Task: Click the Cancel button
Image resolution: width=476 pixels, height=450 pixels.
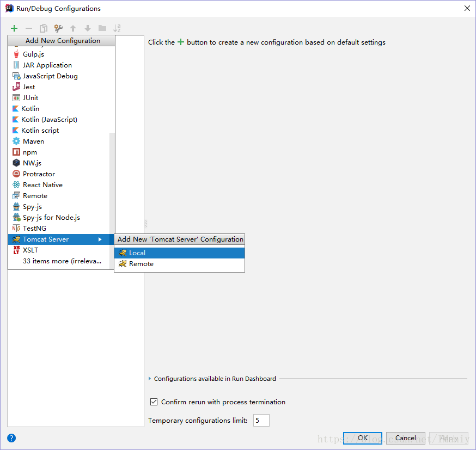Action: (x=406, y=438)
